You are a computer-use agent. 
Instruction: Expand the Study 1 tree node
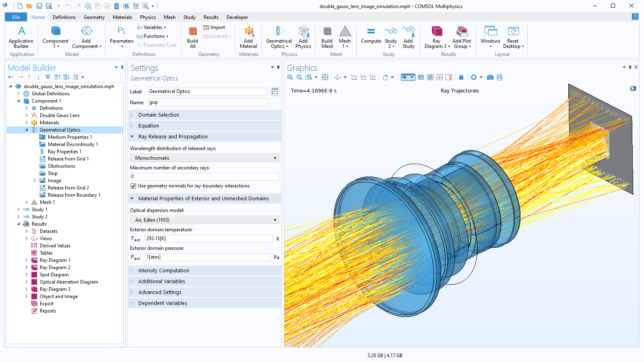coord(19,210)
